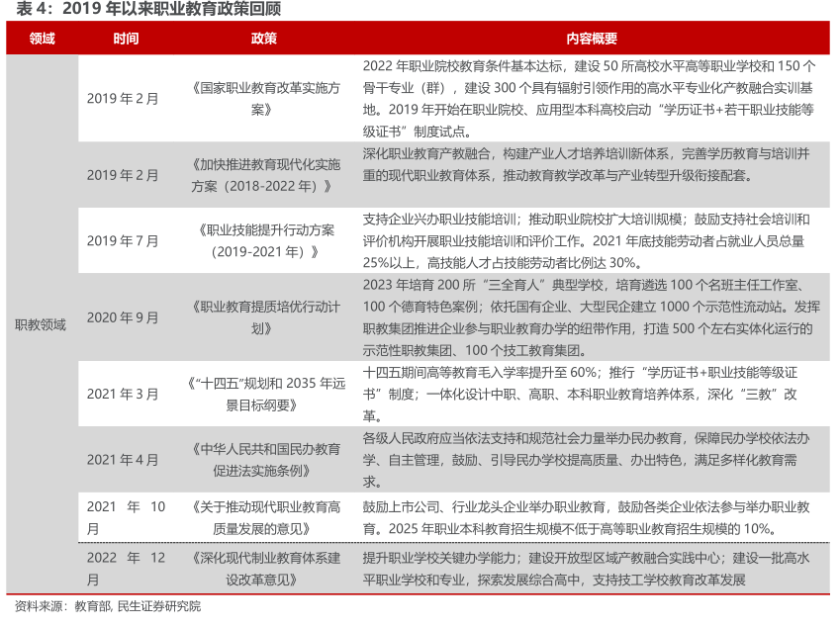Click the 2021年4月 date cell
The image size is (840, 628).
pyautogui.click(x=123, y=459)
